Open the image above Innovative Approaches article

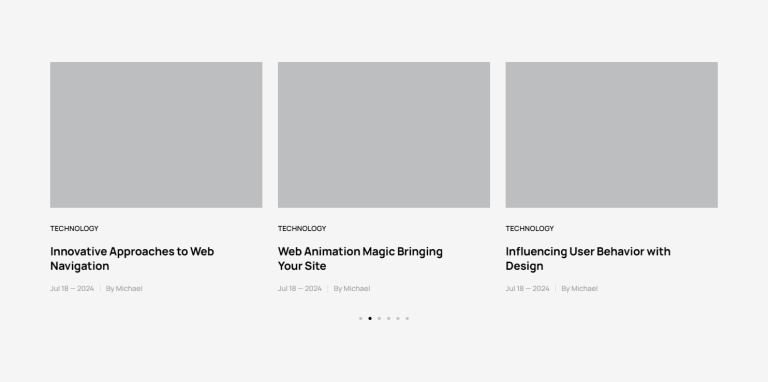(x=156, y=135)
